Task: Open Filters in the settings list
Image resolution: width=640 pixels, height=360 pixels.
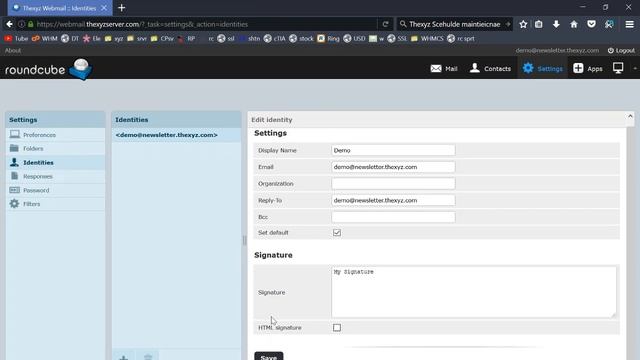Action: 55,204
